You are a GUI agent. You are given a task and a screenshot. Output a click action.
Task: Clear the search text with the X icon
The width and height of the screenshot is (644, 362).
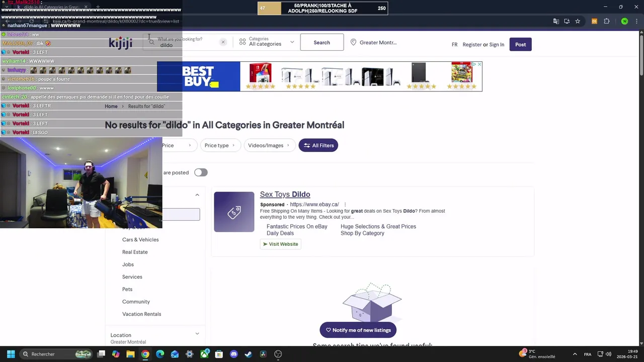tap(223, 42)
